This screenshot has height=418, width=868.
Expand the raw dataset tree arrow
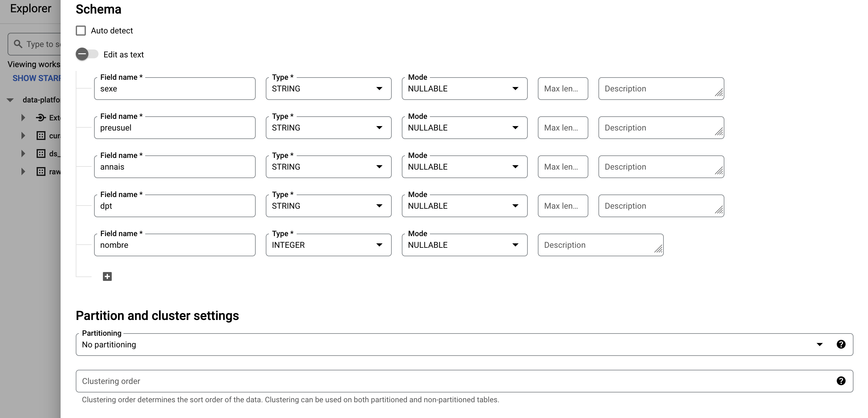click(x=23, y=171)
